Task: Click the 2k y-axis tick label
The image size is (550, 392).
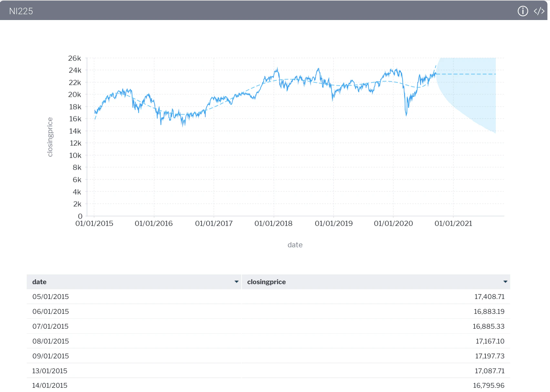Action: tap(77, 204)
